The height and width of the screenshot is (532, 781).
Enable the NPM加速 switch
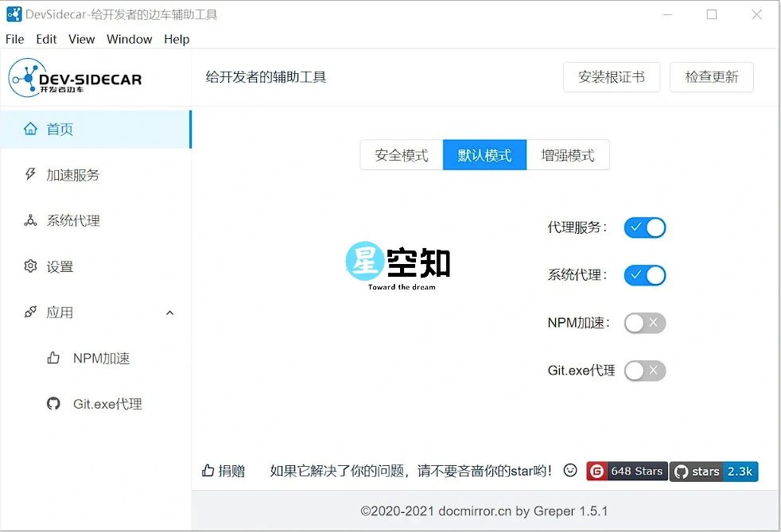pos(644,323)
